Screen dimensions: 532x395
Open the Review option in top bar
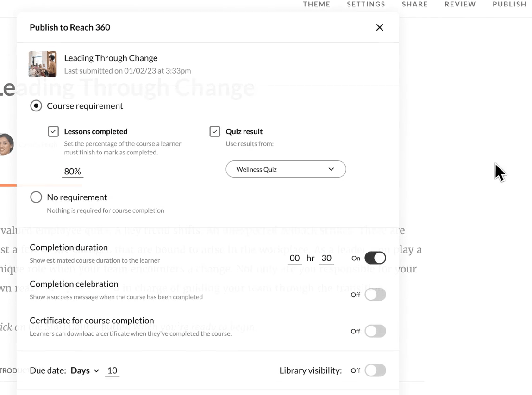click(x=460, y=4)
